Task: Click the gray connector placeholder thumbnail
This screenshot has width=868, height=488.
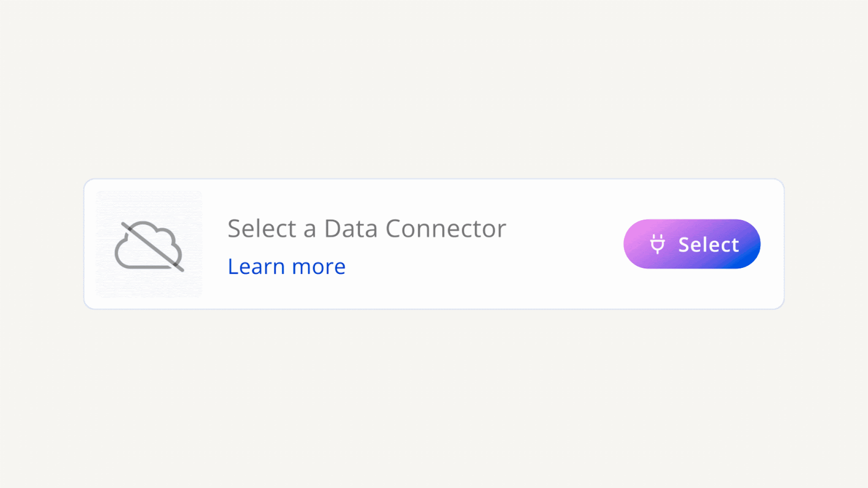Action: click(149, 244)
